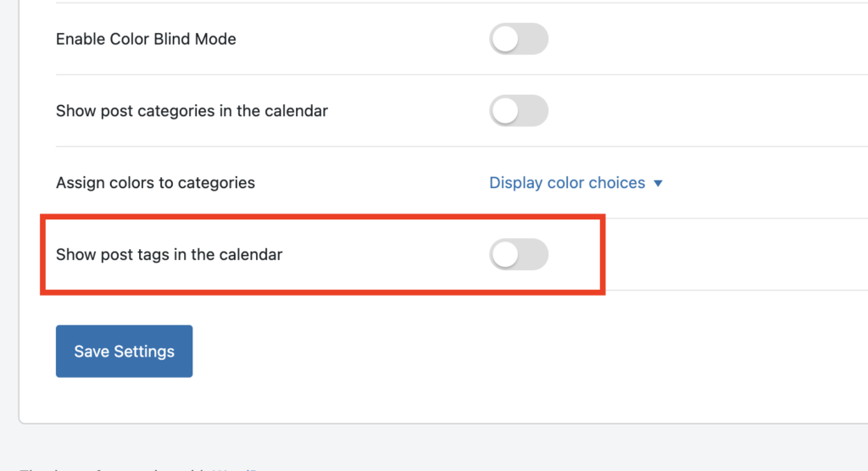Screen dimensions: 868x471
Task: Expand the Display color choices dropdown
Action: (x=576, y=183)
